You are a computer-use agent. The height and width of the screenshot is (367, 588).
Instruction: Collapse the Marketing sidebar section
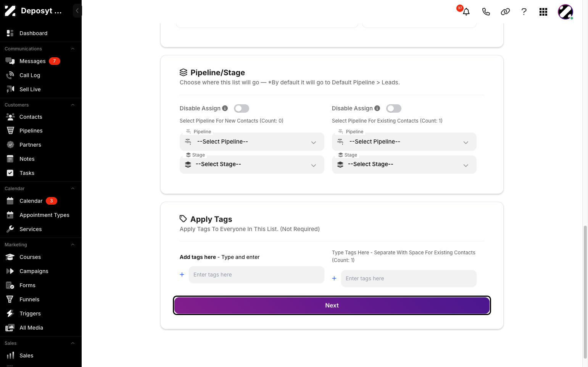(x=72, y=245)
